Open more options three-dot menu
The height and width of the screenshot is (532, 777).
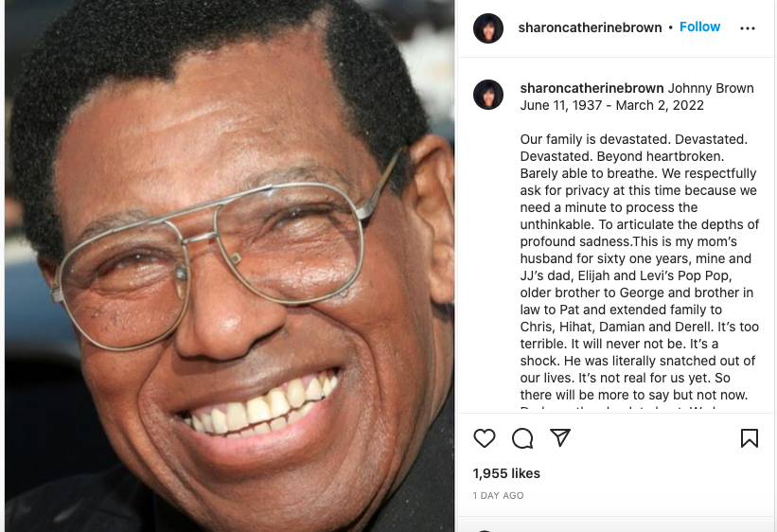748,28
